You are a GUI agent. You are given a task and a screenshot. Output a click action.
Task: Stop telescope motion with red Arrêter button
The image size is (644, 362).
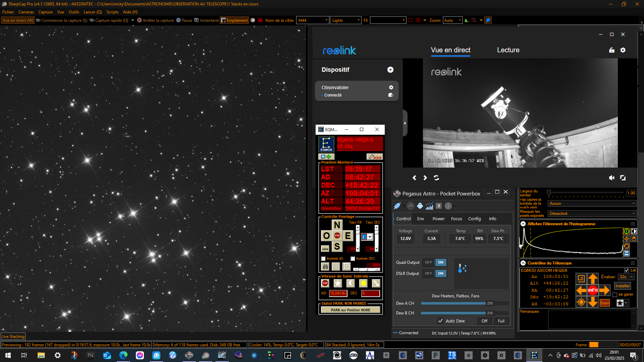tap(593, 290)
